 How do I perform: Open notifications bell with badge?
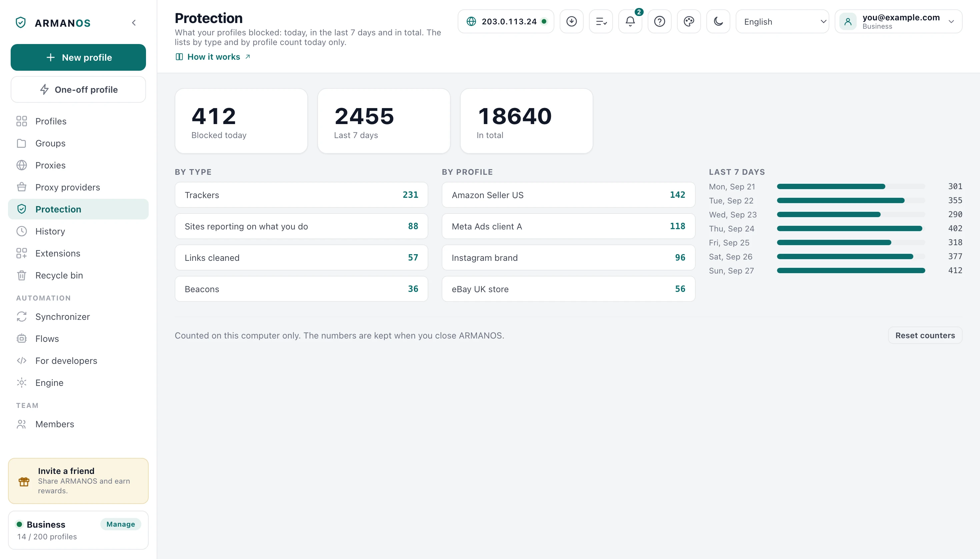coord(630,21)
